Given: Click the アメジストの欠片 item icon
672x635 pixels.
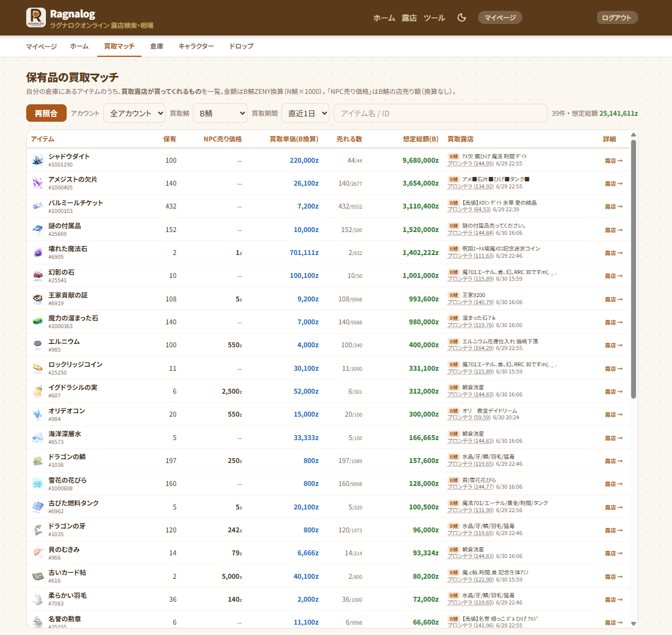Looking at the screenshot, I should (38, 183).
